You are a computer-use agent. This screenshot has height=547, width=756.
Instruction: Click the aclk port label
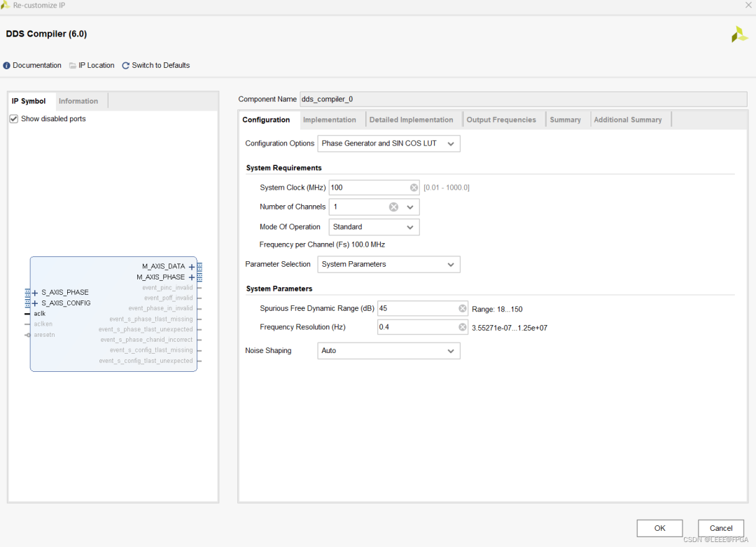click(x=39, y=314)
